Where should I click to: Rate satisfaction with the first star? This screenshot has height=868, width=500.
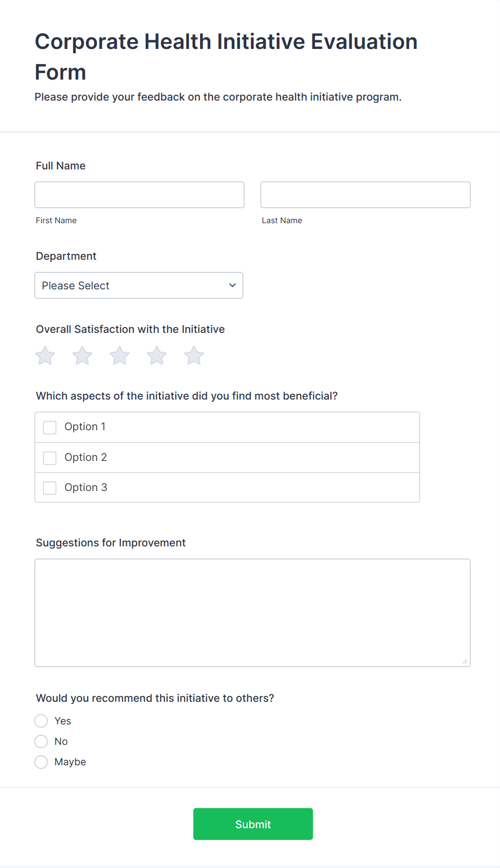click(x=45, y=355)
